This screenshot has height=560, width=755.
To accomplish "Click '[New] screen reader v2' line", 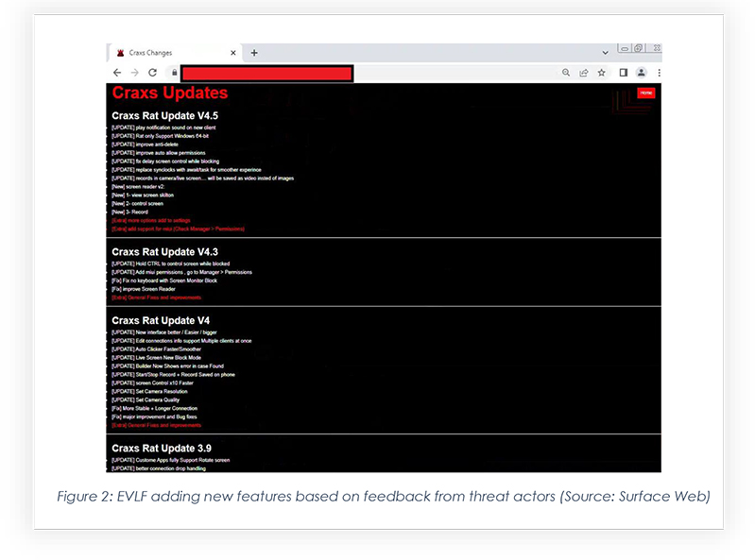I will 138,187.
